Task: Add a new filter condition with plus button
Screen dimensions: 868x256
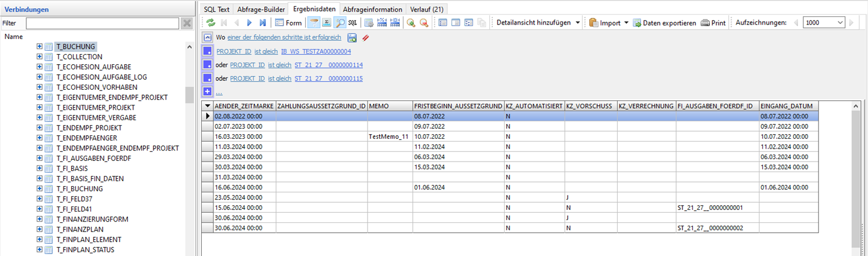Action: [x=207, y=92]
